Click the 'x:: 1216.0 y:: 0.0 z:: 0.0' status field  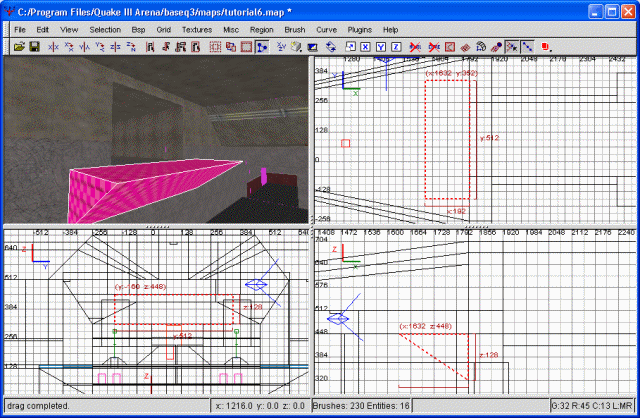pos(260,406)
